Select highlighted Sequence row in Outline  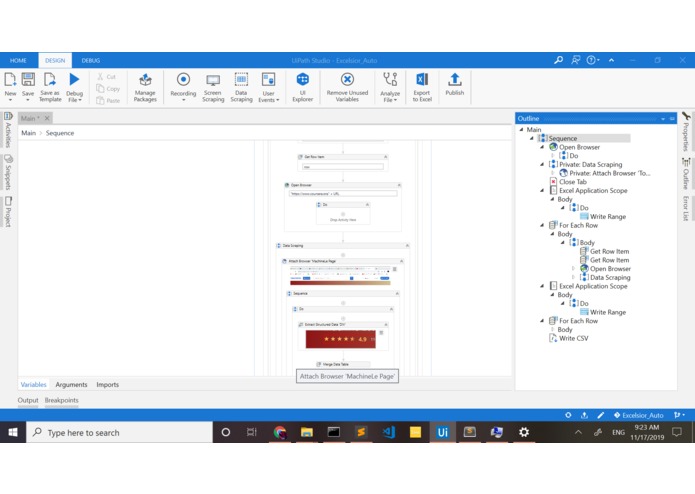click(584, 138)
